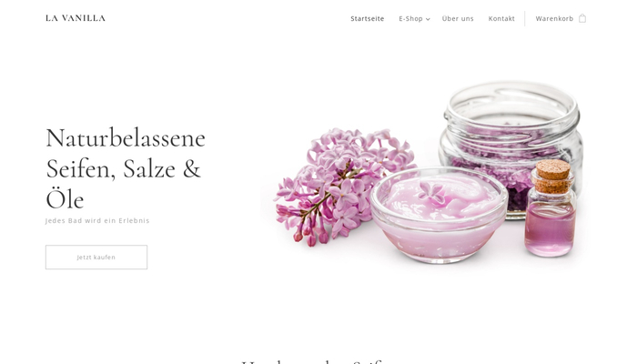Viewport: 637px width, 364px height.
Task: Click the lilac flower bunch in hero image
Action: point(343,187)
